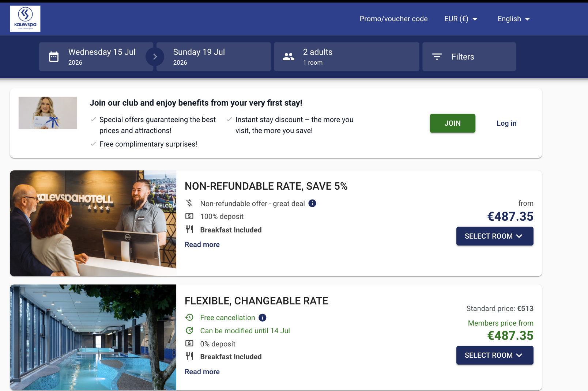Image resolution: width=588 pixels, height=391 pixels.
Task: Read more about the non-refundable rate
Action: (x=202, y=244)
